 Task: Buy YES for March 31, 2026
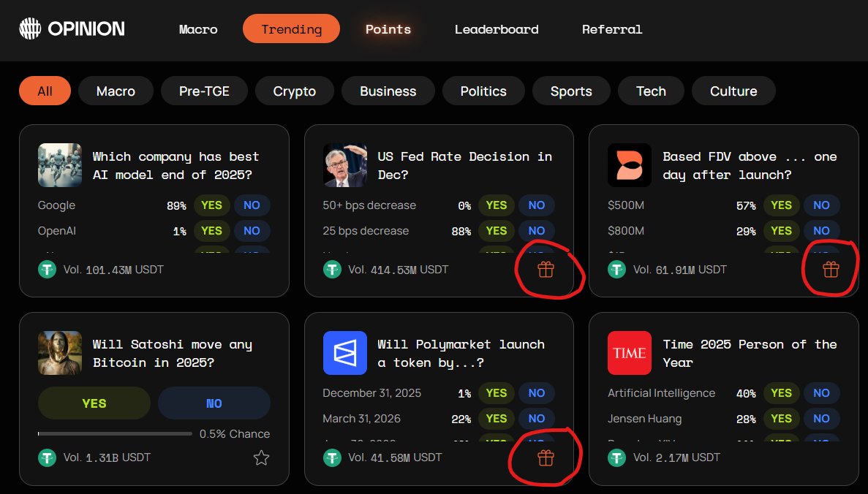496,419
